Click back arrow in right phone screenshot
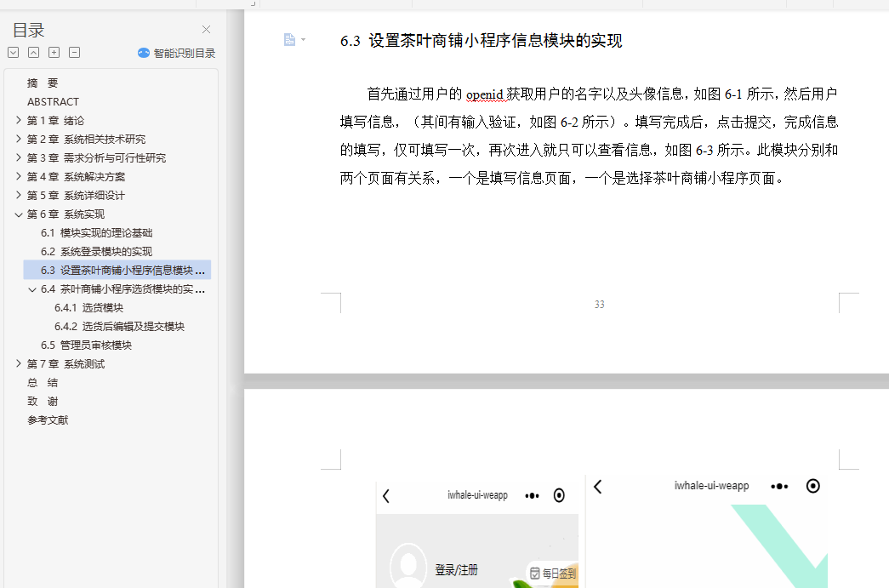This screenshot has width=889, height=588. coord(597,487)
